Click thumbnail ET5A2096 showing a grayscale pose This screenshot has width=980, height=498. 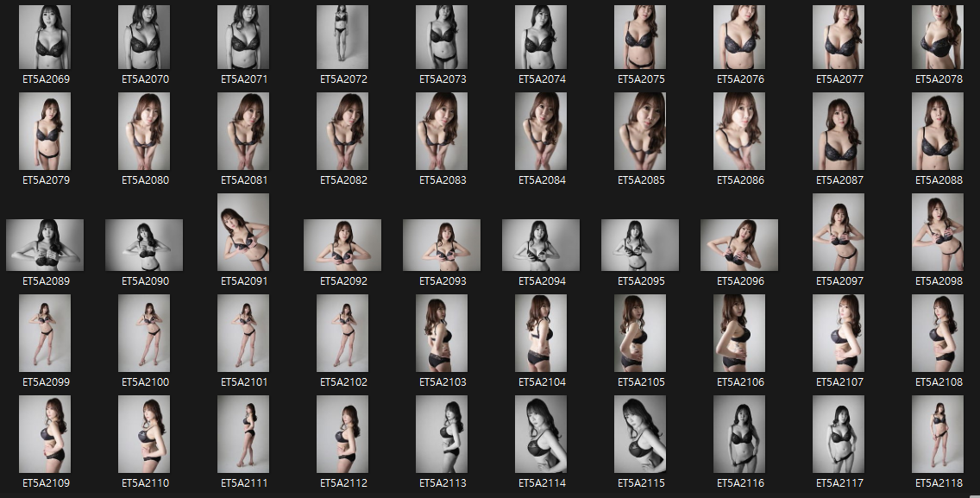pyautogui.click(x=739, y=244)
